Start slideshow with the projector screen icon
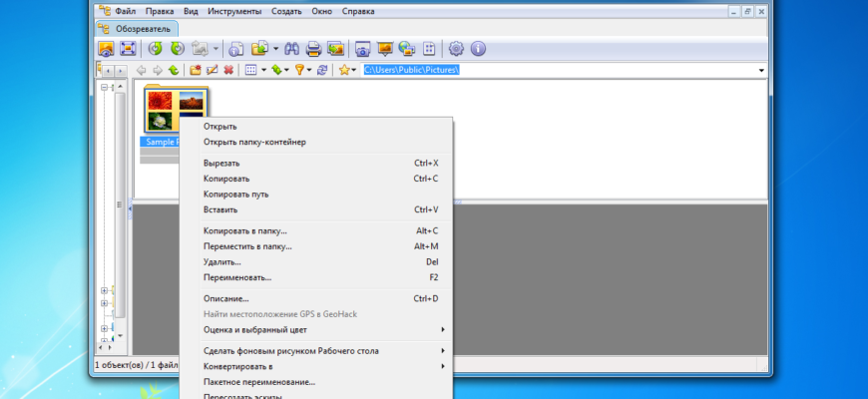The width and height of the screenshot is (868, 399). coord(385,48)
